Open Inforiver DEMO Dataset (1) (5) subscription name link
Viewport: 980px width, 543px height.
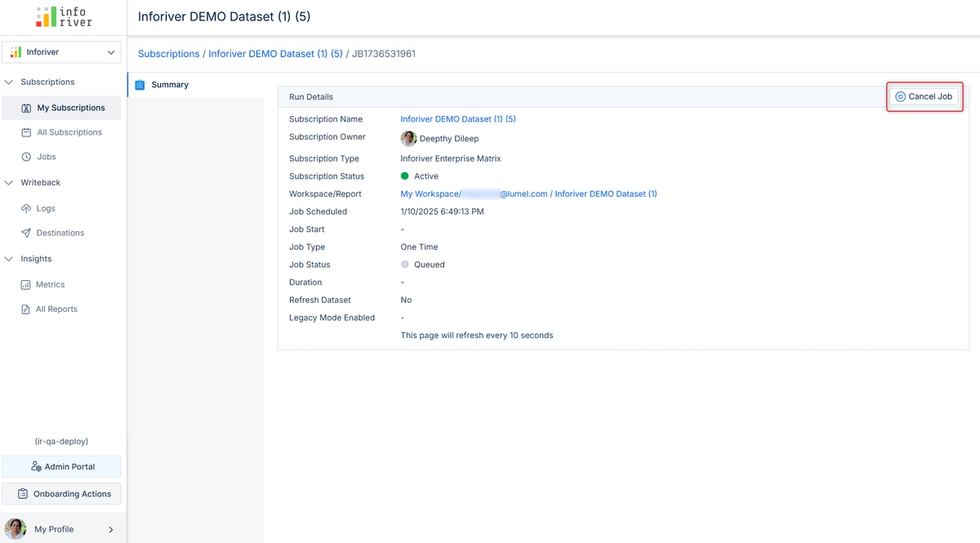click(x=457, y=119)
